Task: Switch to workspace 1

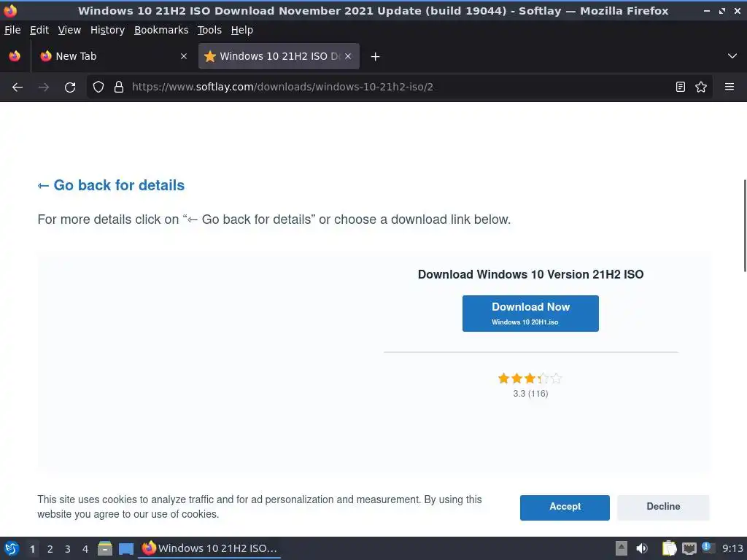Action: click(32, 549)
